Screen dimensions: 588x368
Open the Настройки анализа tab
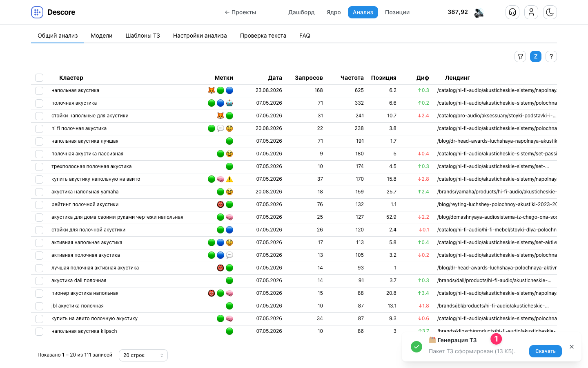tap(200, 36)
